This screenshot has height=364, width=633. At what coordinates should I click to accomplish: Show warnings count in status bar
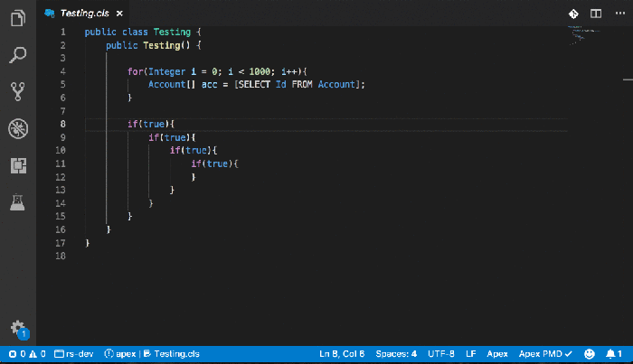[37, 354]
